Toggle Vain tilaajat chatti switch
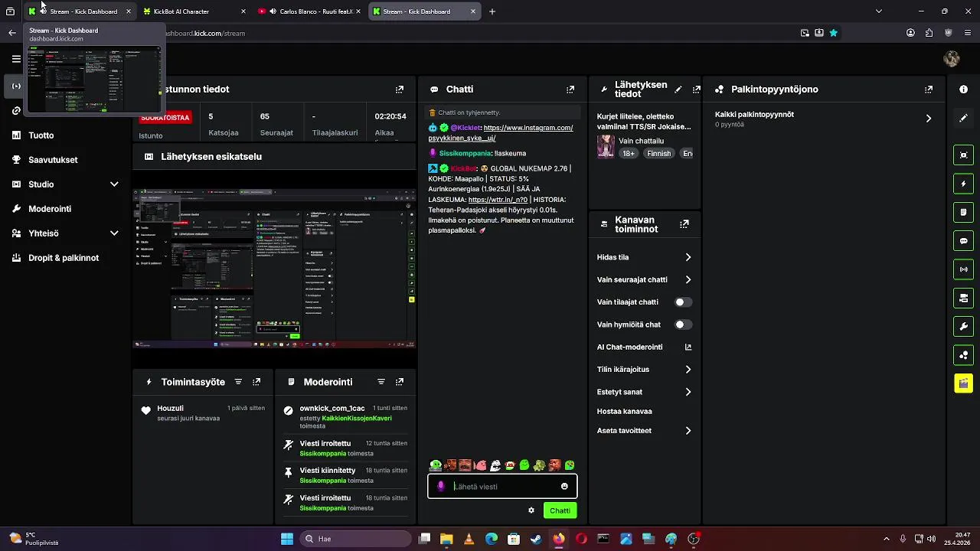Image resolution: width=980 pixels, height=551 pixels. click(683, 302)
